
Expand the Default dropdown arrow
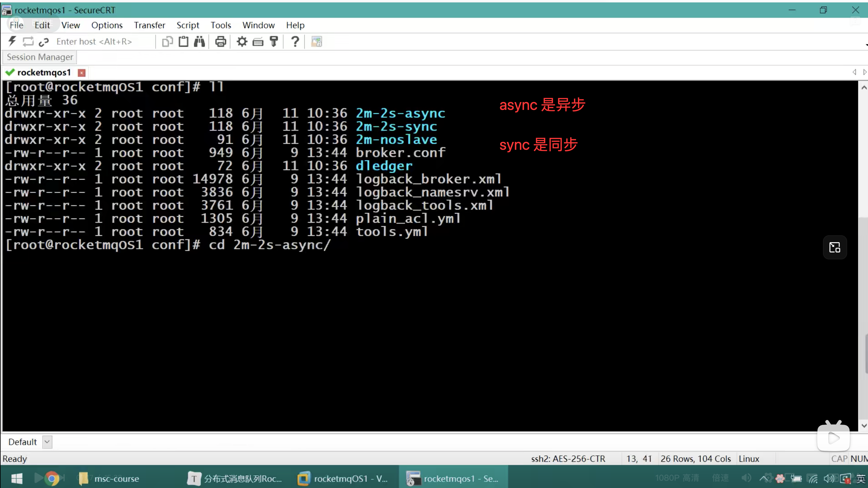pyautogui.click(x=47, y=442)
